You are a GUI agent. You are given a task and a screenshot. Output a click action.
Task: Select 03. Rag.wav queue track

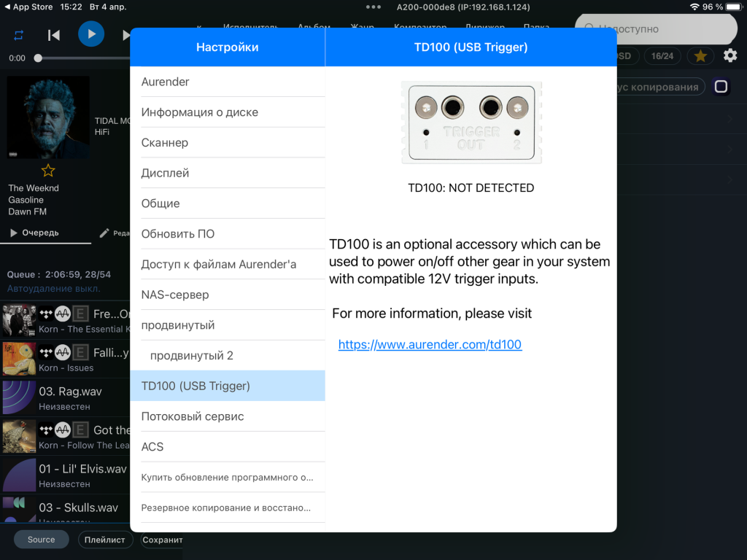(x=65, y=398)
